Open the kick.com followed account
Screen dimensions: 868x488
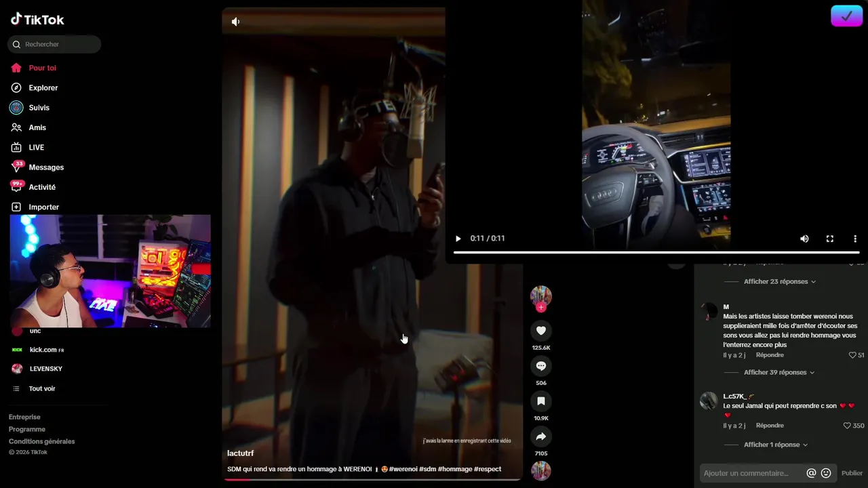point(47,350)
